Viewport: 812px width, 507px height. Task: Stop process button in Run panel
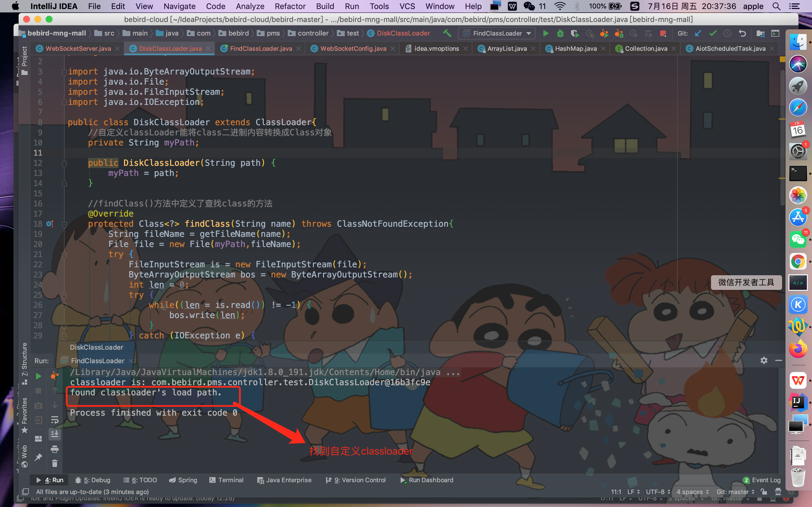[39, 391]
